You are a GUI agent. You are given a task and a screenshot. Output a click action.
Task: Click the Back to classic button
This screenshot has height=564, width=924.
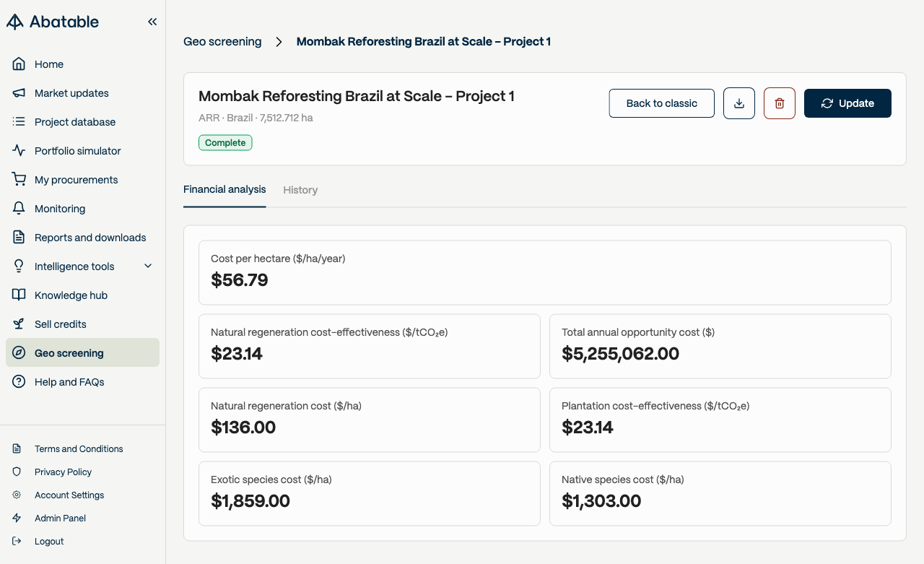point(662,103)
